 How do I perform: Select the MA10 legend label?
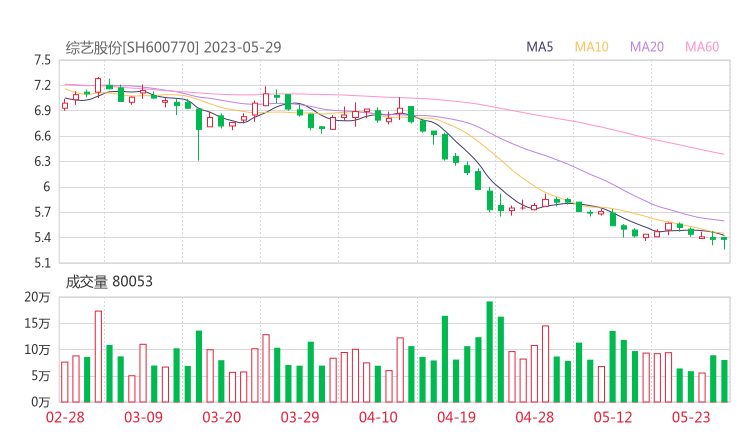(x=591, y=47)
